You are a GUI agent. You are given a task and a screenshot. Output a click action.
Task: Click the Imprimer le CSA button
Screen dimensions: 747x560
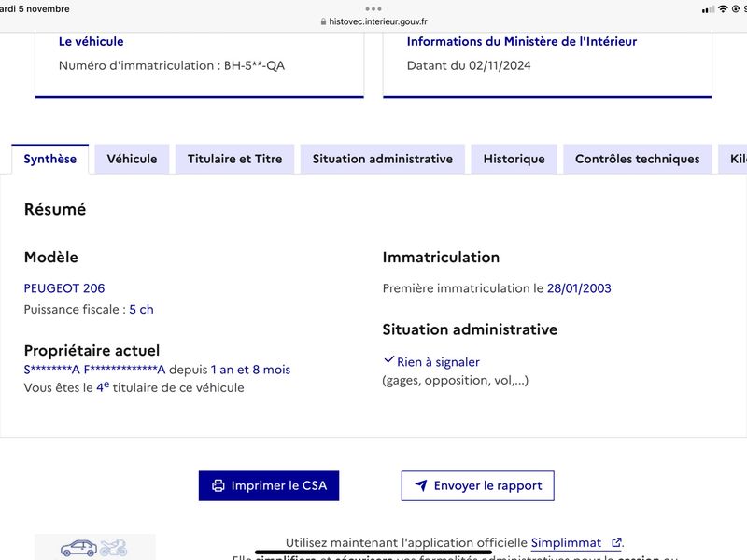(269, 485)
